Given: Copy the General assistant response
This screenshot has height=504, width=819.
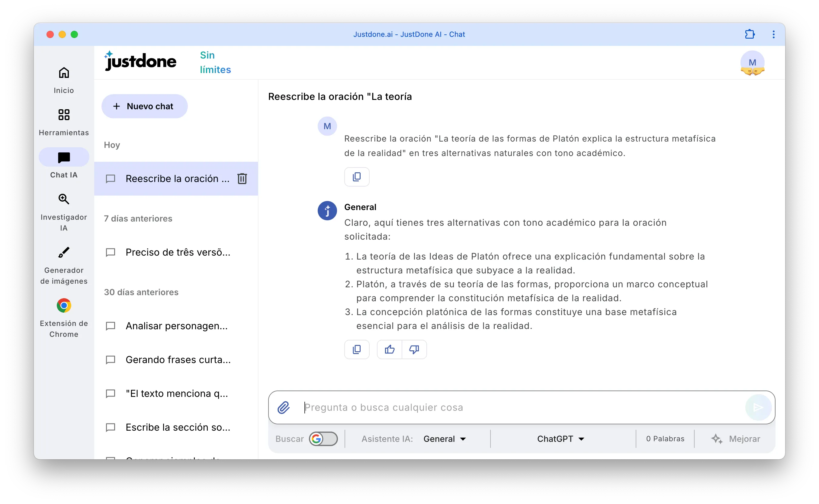Looking at the screenshot, I should (356, 349).
